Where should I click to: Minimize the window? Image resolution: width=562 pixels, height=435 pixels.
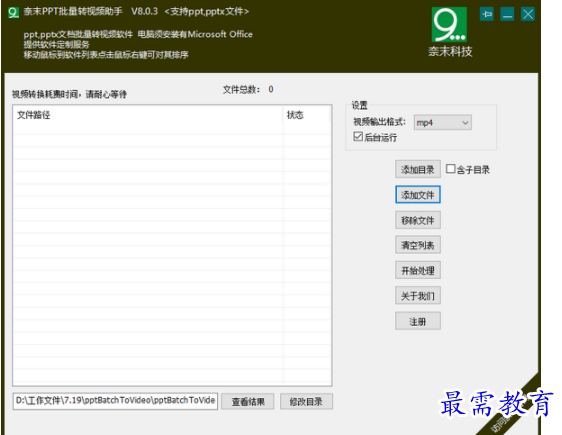point(507,14)
